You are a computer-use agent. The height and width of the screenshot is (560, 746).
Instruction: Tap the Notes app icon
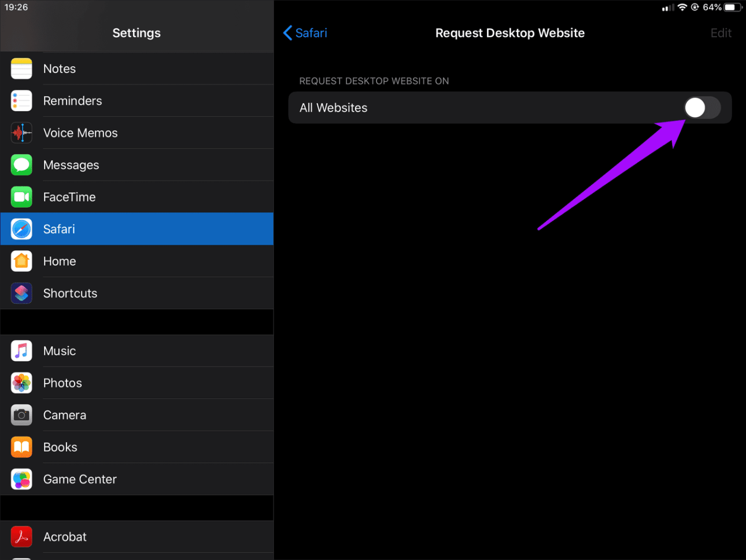[x=21, y=69]
